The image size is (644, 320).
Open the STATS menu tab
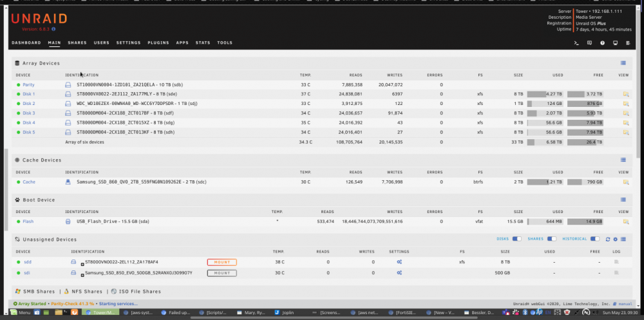click(203, 42)
